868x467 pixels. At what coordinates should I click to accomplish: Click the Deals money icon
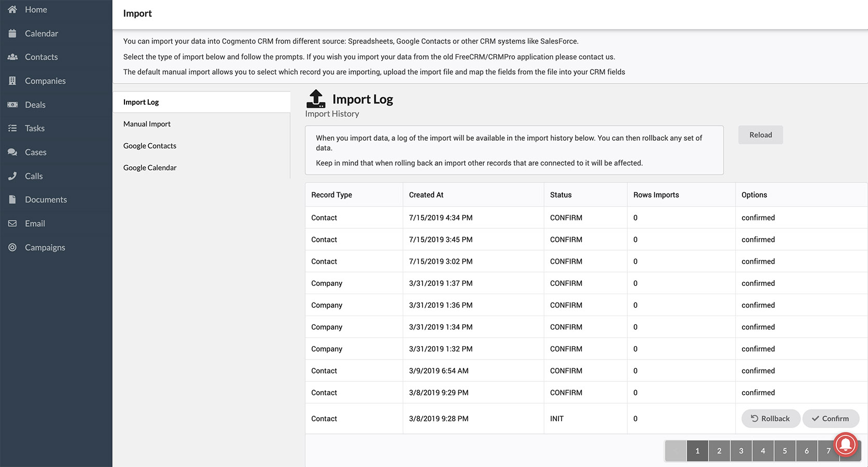(12, 105)
